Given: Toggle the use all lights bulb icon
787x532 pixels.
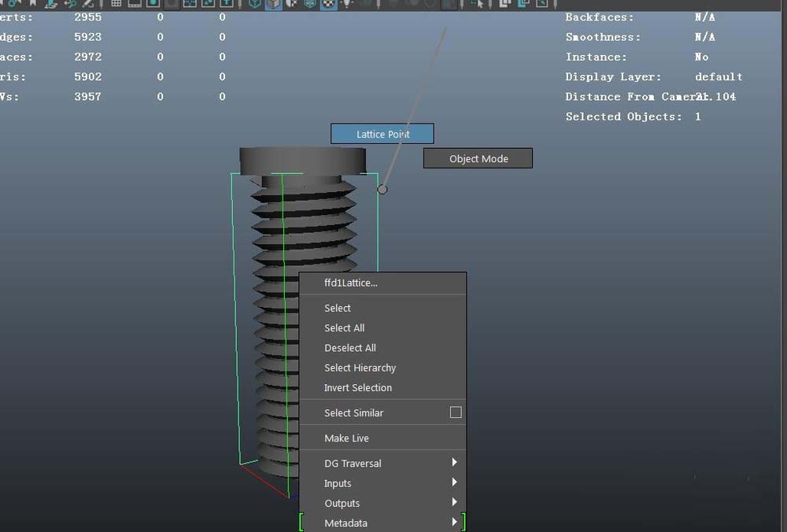Looking at the screenshot, I should [x=347, y=3].
